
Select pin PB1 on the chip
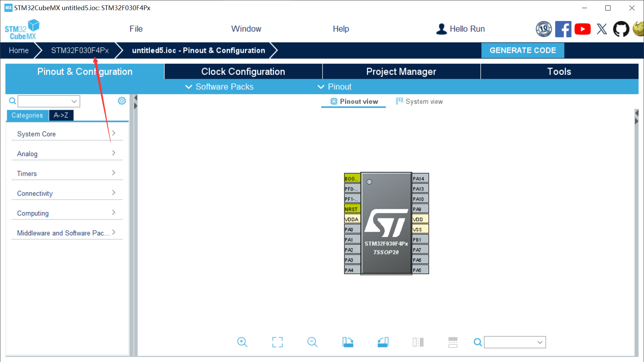coord(420,239)
